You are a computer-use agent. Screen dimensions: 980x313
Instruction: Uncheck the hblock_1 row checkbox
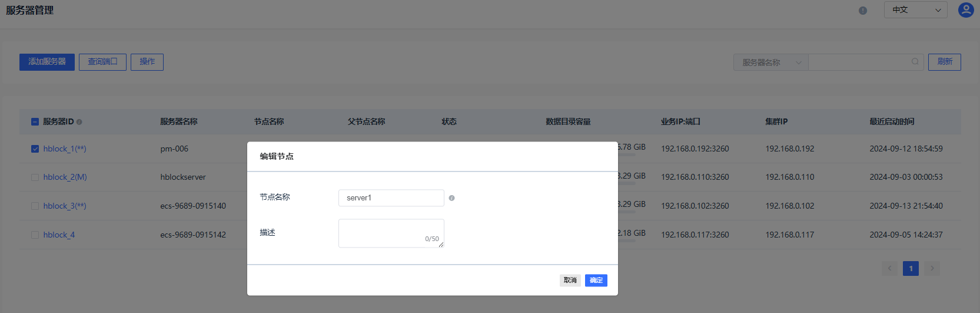coord(35,149)
